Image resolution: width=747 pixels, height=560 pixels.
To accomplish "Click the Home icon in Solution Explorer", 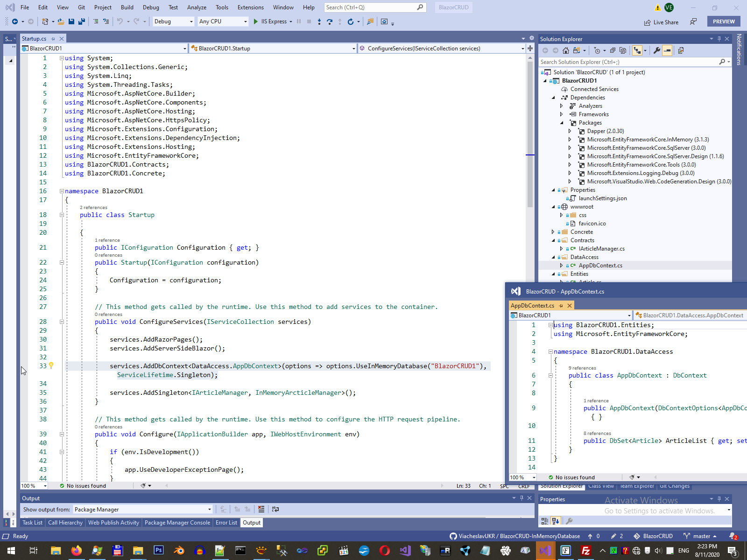I will (x=566, y=50).
